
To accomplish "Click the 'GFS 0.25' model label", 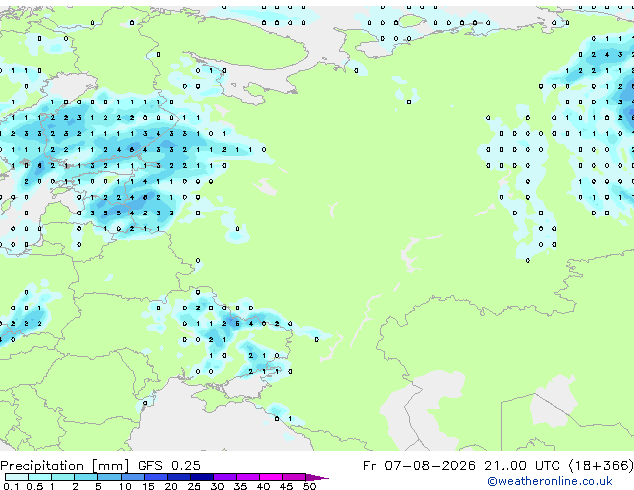I will pyautogui.click(x=169, y=466).
